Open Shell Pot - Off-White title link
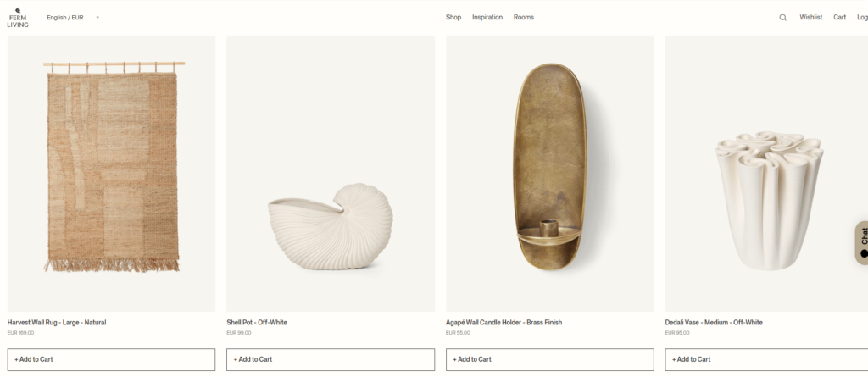Screen dimensions: 868x377 click(x=257, y=323)
